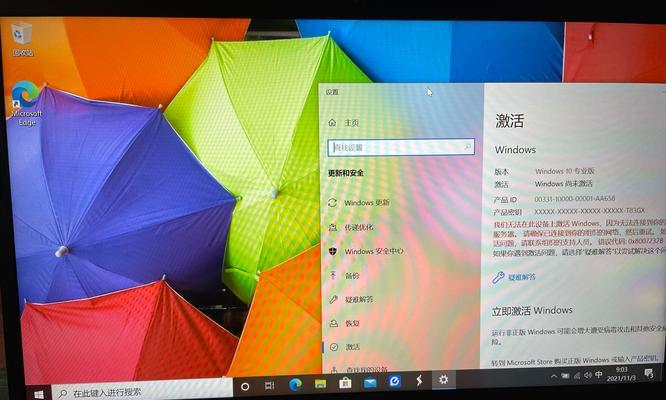
Task: Click the Windows 10 专业版 edition text
Action: pyautogui.click(x=564, y=171)
